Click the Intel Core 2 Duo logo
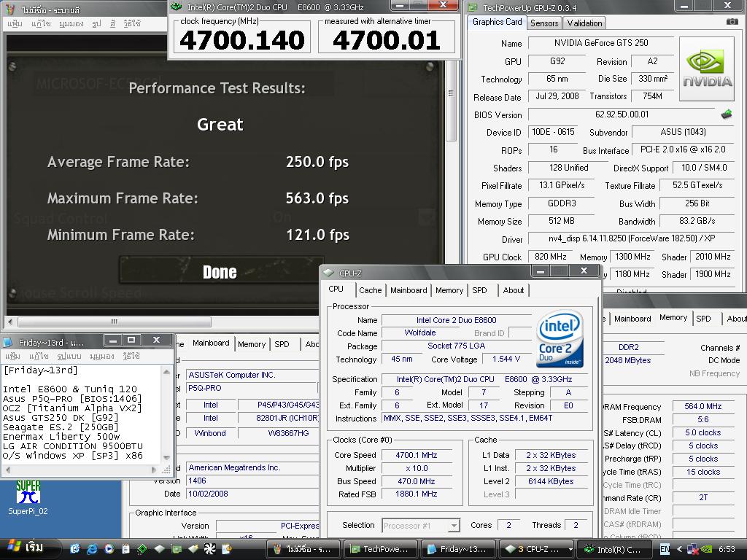The width and height of the screenshot is (747, 560). (x=560, y=338)
